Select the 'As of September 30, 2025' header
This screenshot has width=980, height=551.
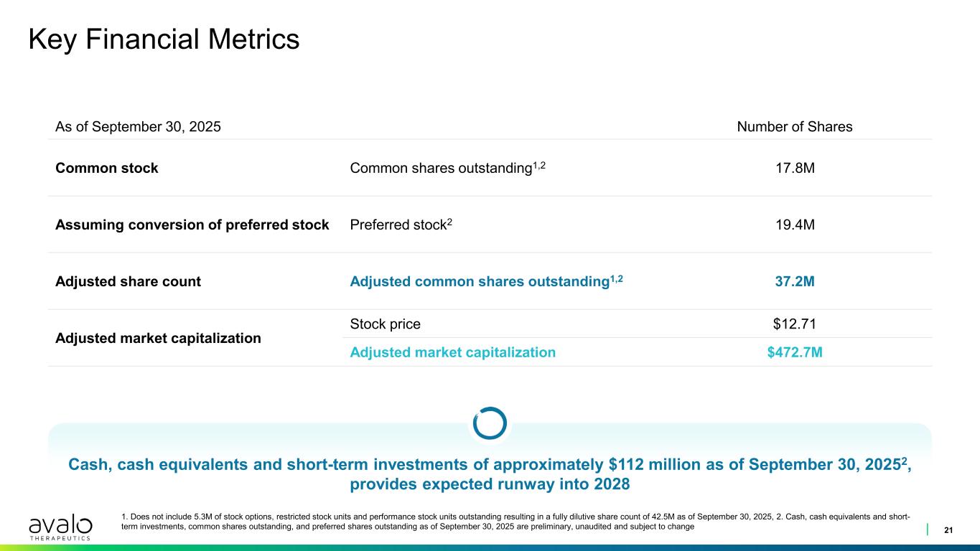click(138, 127)
